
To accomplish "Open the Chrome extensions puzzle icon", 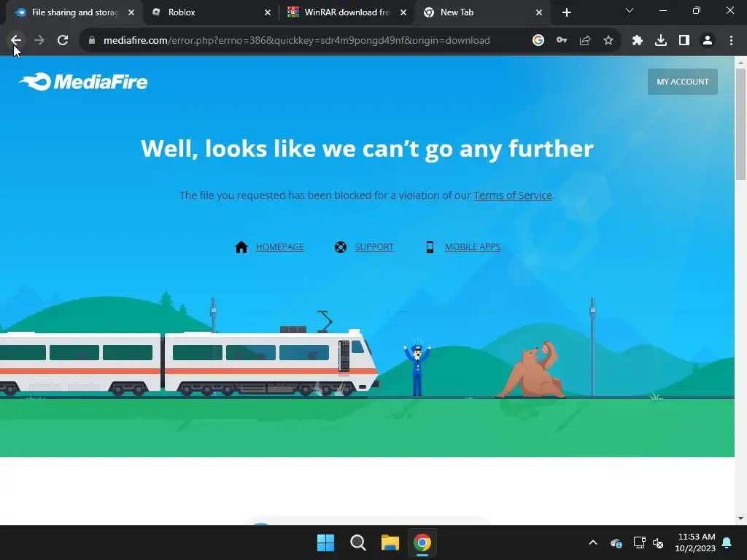I will [638, 41].
